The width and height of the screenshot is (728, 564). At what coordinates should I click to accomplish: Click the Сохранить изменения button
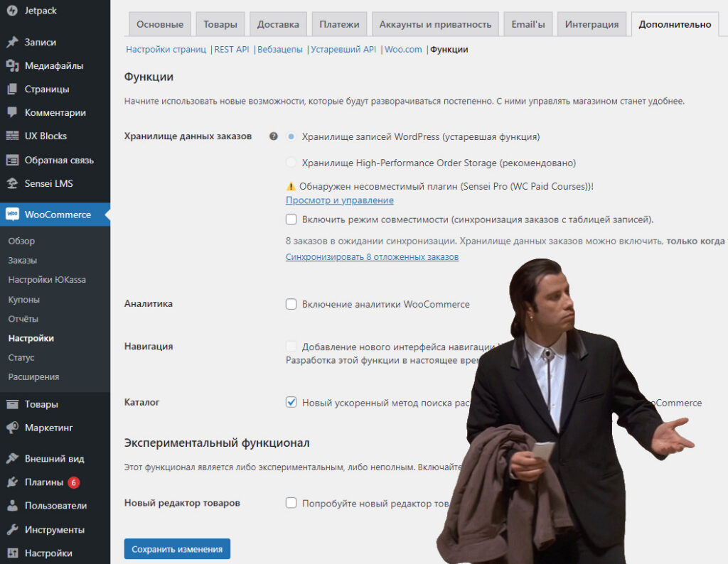[177, 548]
